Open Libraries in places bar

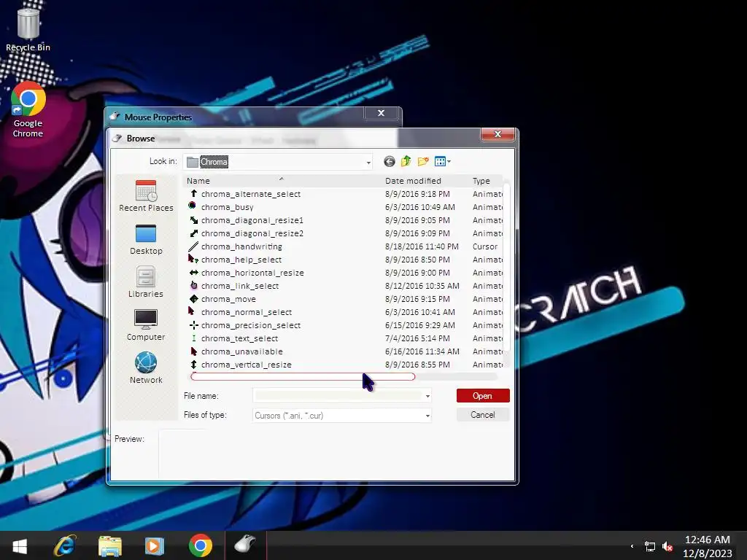pyautogui.click(x=146, y=282)
